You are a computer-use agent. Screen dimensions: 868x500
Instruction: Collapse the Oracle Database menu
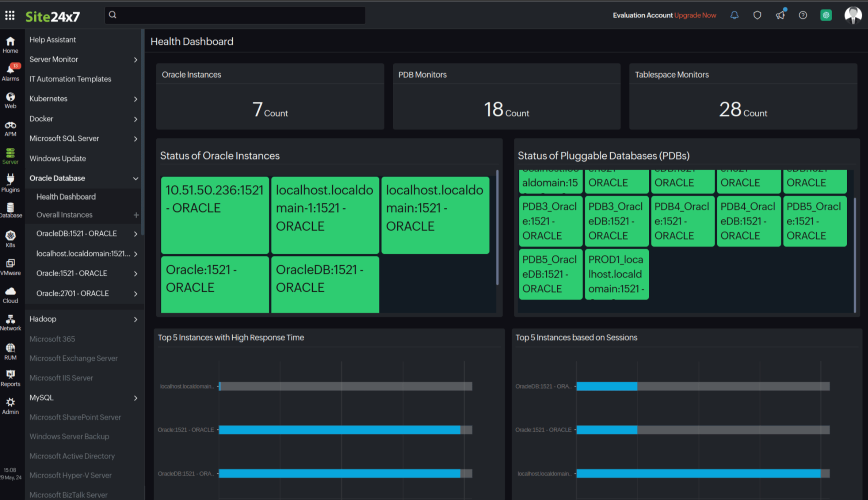coord(136,178)
